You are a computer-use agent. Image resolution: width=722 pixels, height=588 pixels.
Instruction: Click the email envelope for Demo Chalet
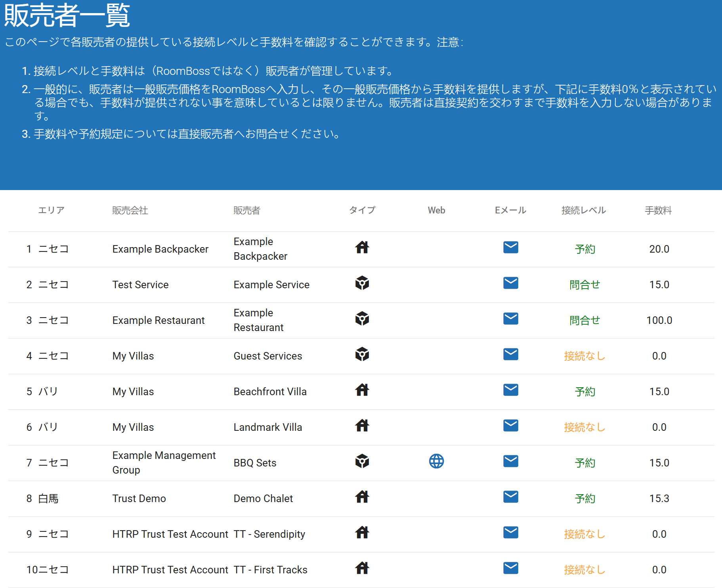510,497
